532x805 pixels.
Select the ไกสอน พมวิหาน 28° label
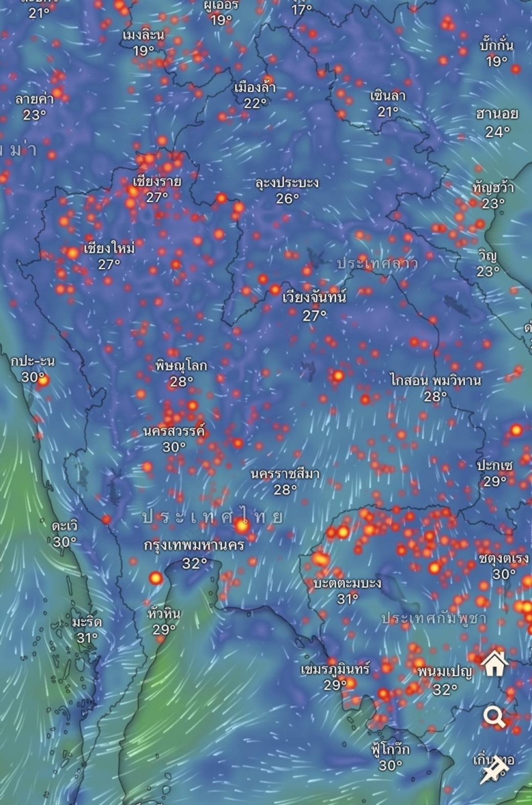[x=435, y=388]
